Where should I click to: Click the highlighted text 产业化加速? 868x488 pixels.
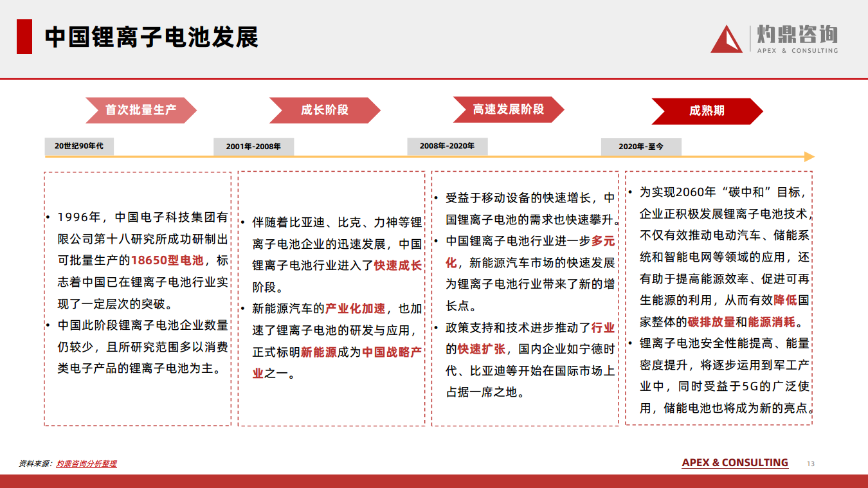point(355,309)
